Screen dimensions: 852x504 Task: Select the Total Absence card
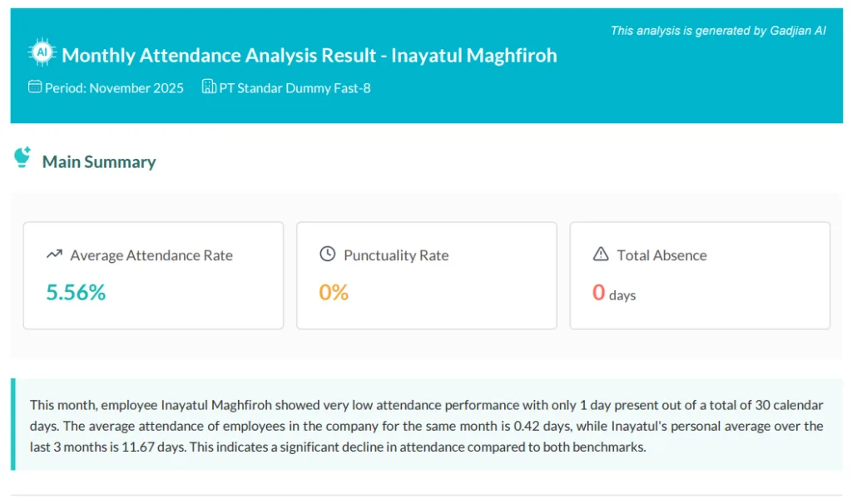click(699, 274)
